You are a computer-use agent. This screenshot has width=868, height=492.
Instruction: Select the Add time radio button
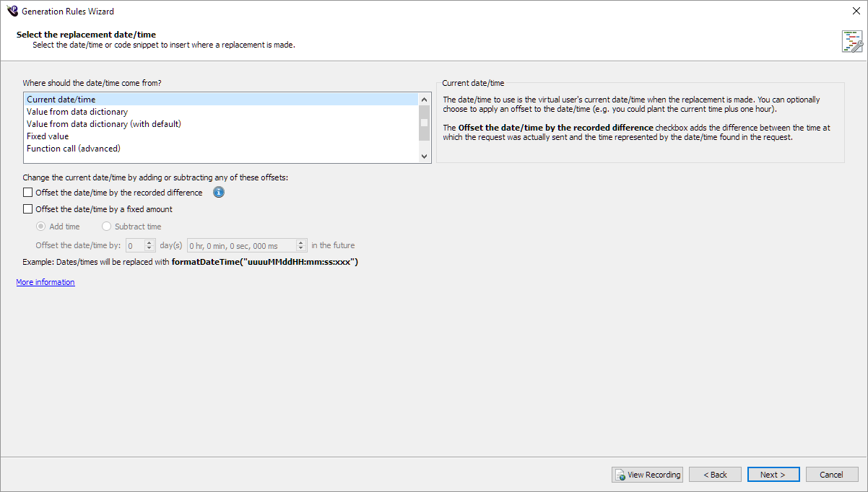40,227
